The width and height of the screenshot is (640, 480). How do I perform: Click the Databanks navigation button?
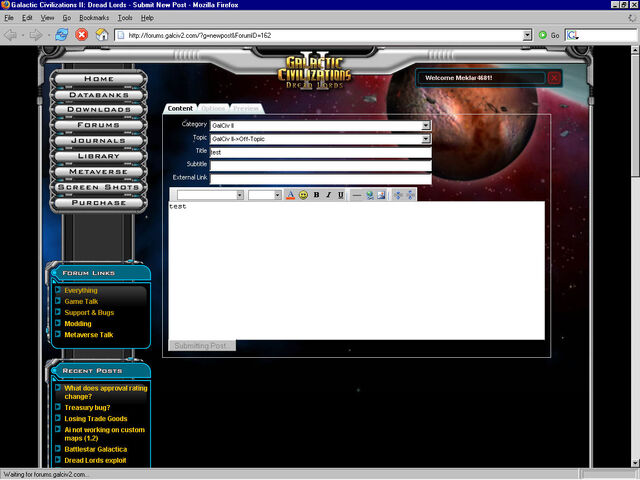(98, 95)
